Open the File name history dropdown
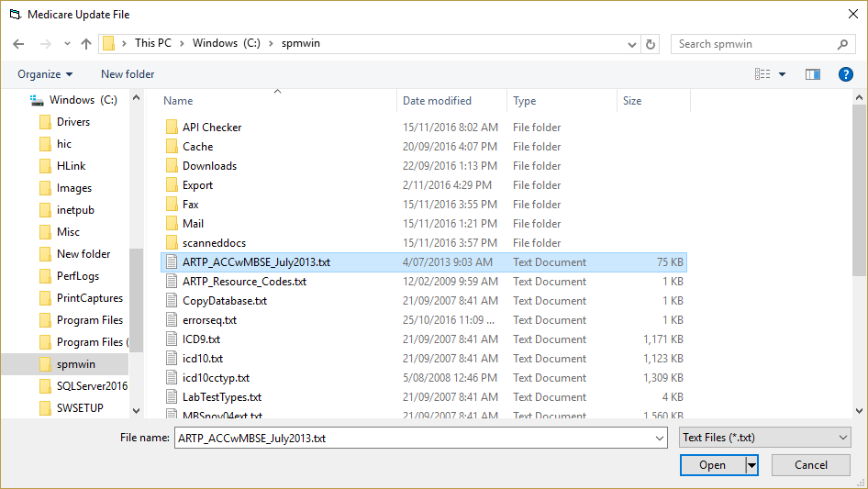This screenshot has height=489, width=868. coord(660,438)
